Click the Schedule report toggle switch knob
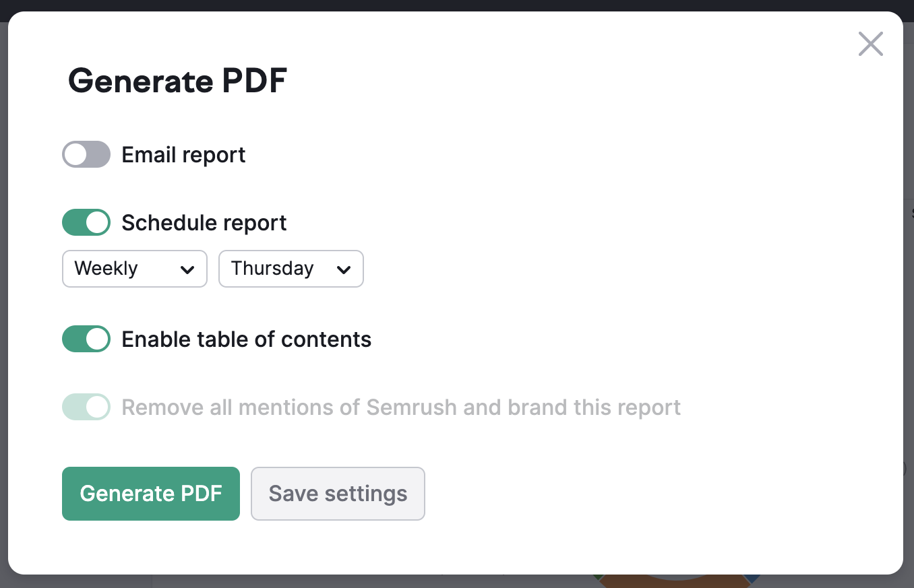914x588 pixels. tap(96, 222)
